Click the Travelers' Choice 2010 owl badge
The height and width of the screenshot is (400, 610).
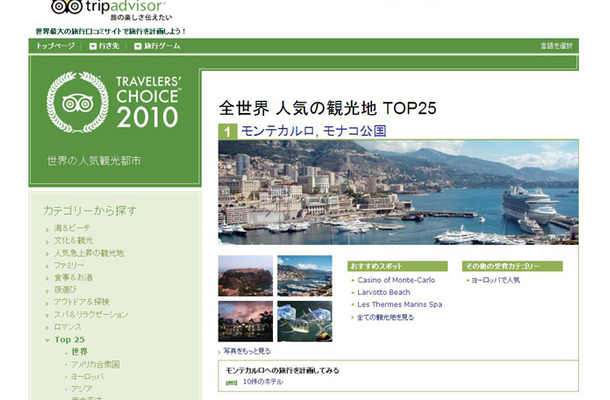(x=77, y=103)
